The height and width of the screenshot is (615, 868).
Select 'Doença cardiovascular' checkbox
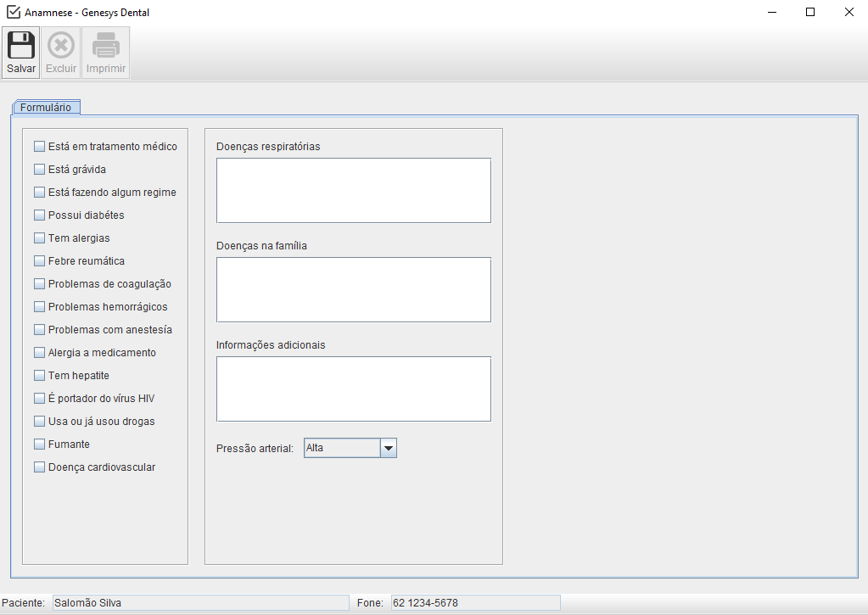pos(39,467)
